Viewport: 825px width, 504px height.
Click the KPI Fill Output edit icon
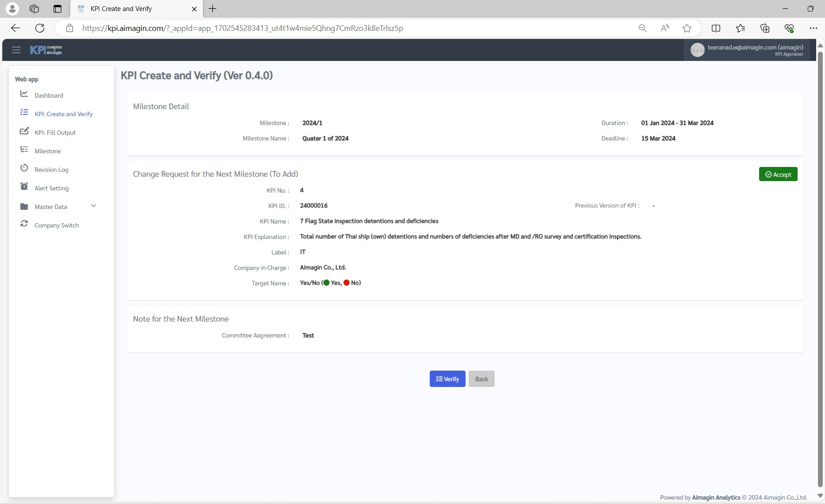[24, 131]
